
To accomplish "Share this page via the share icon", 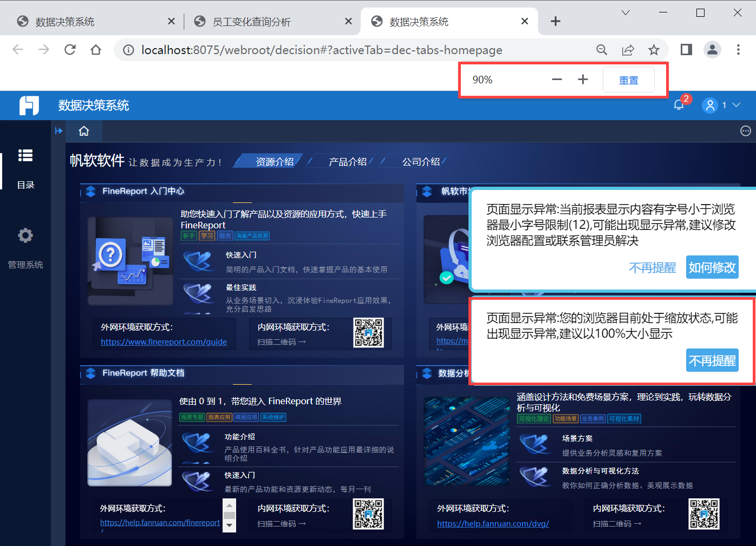I will (x=628, y=50).
